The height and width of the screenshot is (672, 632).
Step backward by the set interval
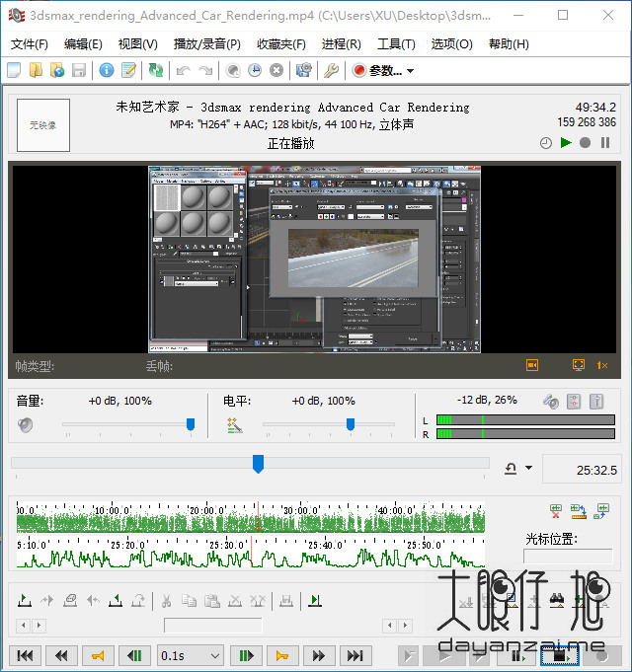134,655
